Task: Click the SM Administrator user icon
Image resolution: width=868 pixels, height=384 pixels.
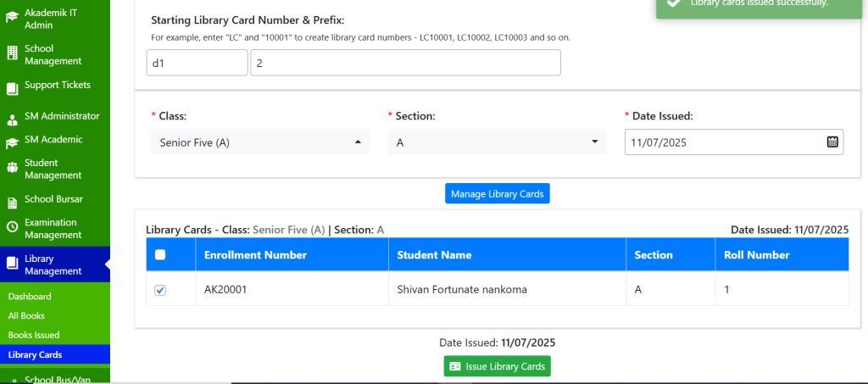Action: 12,119
